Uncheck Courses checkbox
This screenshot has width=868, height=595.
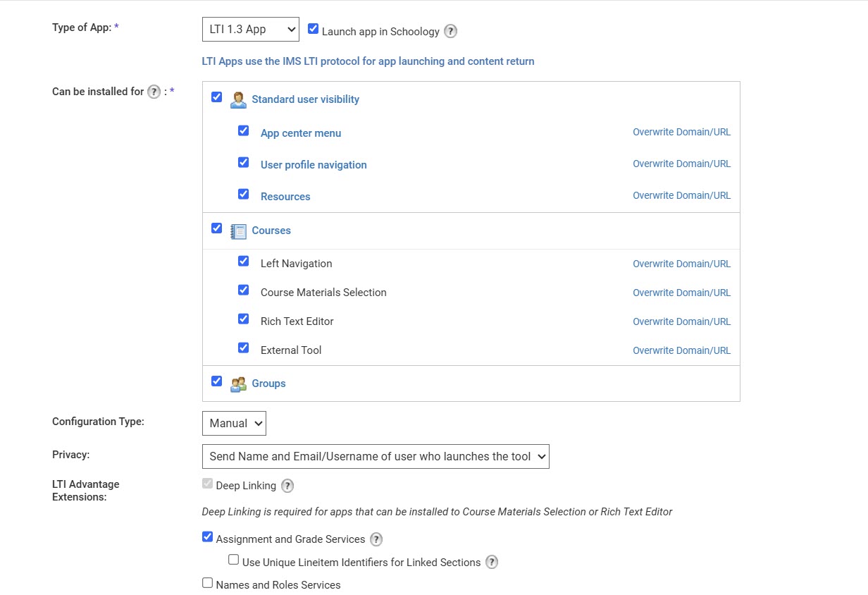[216, 228]
